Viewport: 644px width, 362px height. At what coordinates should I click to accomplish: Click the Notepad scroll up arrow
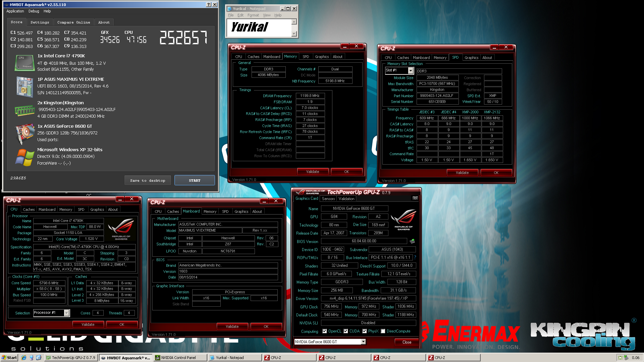tap(294, 22)
